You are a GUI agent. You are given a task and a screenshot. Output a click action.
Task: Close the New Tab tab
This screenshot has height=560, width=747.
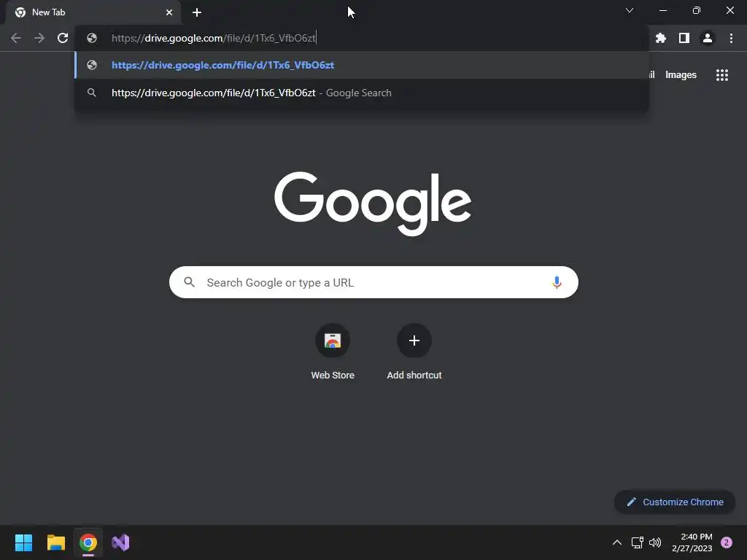pos(169,12)
